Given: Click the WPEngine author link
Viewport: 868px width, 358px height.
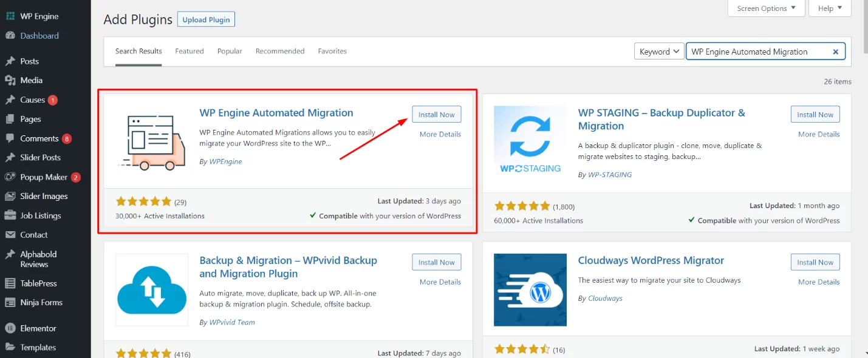Looking at the screenshot, I should (225, 161).
